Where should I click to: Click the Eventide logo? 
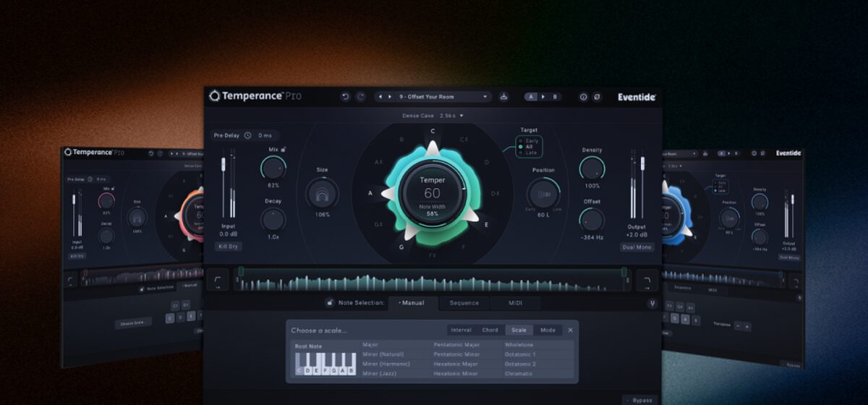click(x=637, y=96)
